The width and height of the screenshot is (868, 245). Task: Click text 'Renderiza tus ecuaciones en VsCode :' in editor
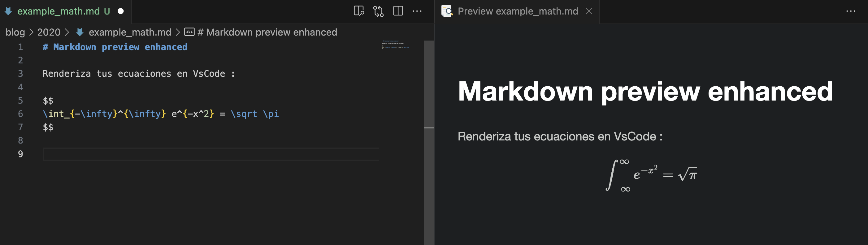[139, 74]
